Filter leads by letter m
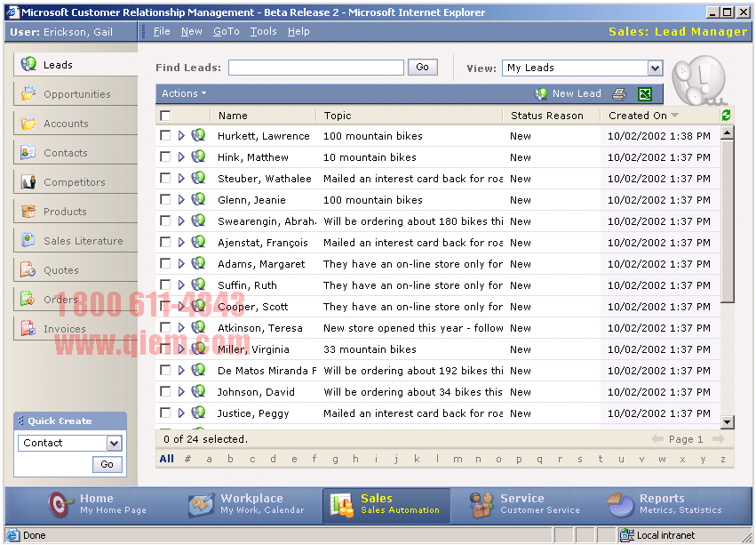Viewport: 756px width, 545px height. pyautogui.click(x=458, y=459)
